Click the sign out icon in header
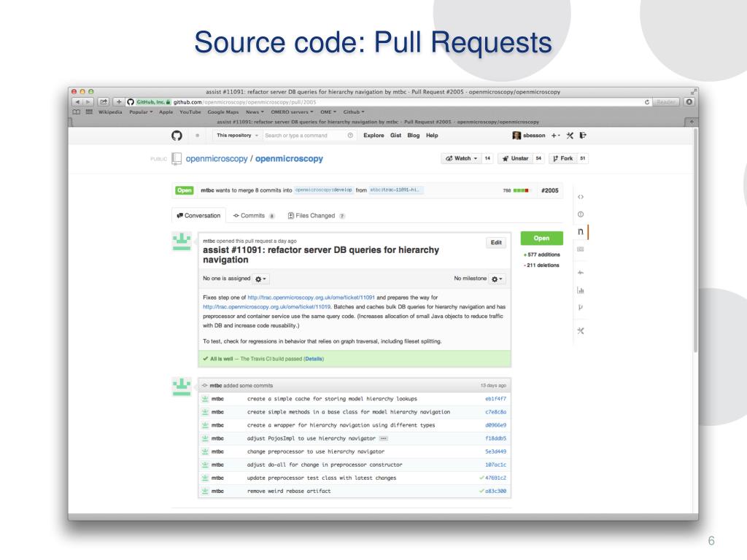 [583, 136]
